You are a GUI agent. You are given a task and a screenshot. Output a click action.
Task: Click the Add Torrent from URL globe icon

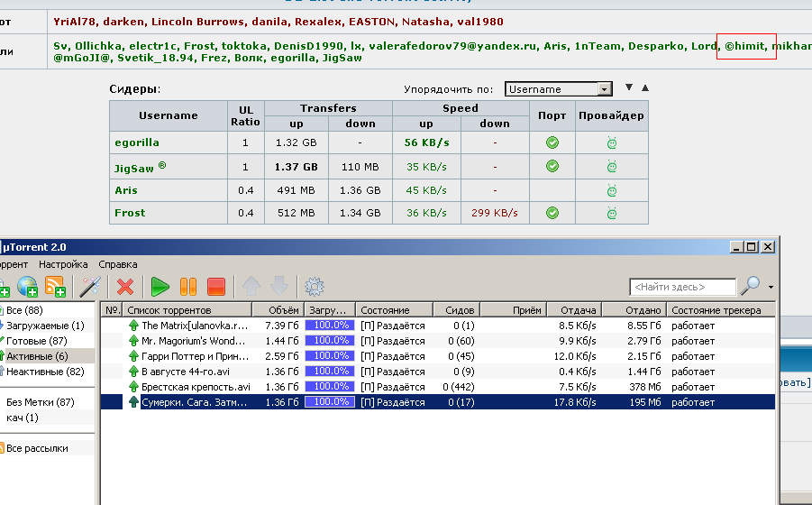tap(28, 287)
